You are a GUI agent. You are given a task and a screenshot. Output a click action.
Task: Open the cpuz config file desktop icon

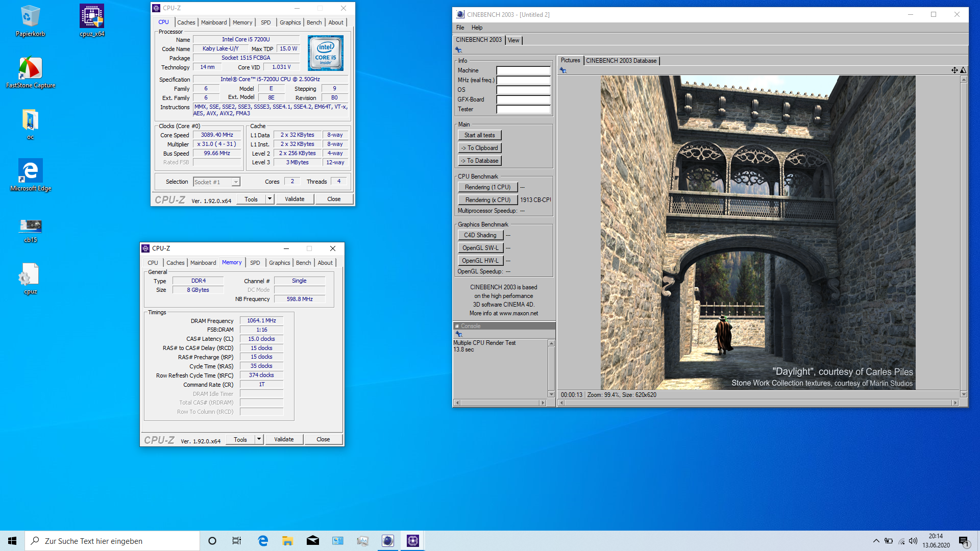point(30,279)
